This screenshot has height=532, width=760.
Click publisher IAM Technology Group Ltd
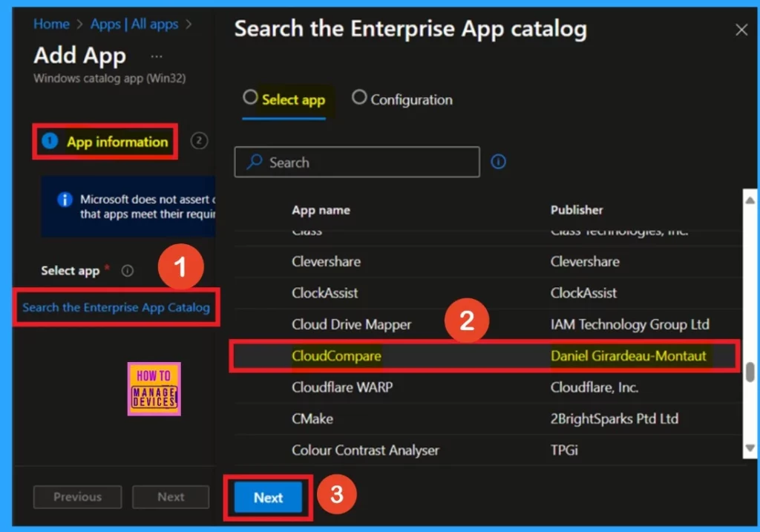click(629, 324)
